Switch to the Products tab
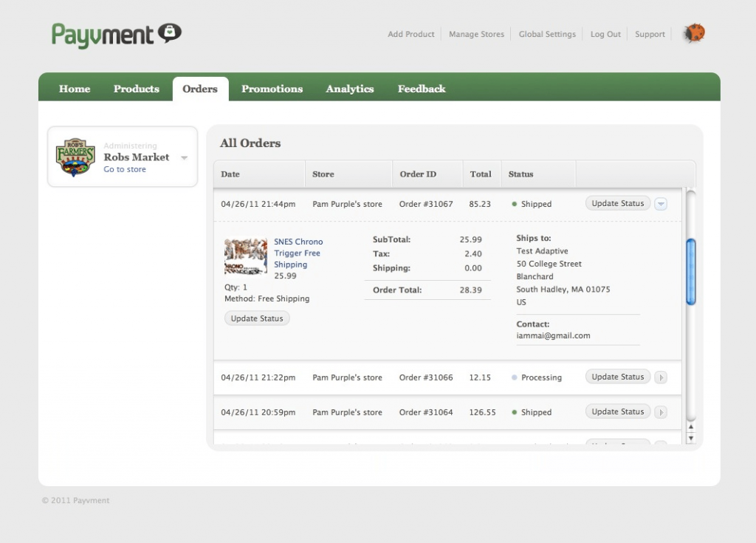This screenshot has width=756, height=543. pos(136,89)
